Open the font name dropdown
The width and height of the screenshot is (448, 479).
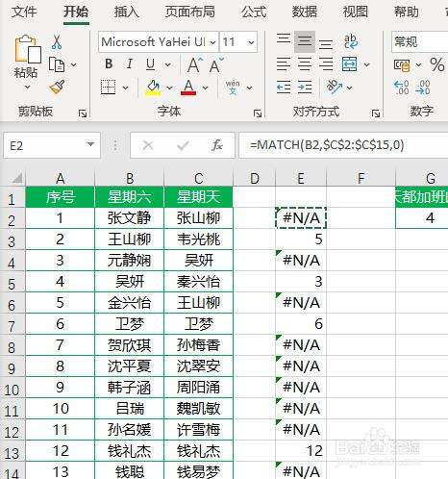[x=212, y=42]
